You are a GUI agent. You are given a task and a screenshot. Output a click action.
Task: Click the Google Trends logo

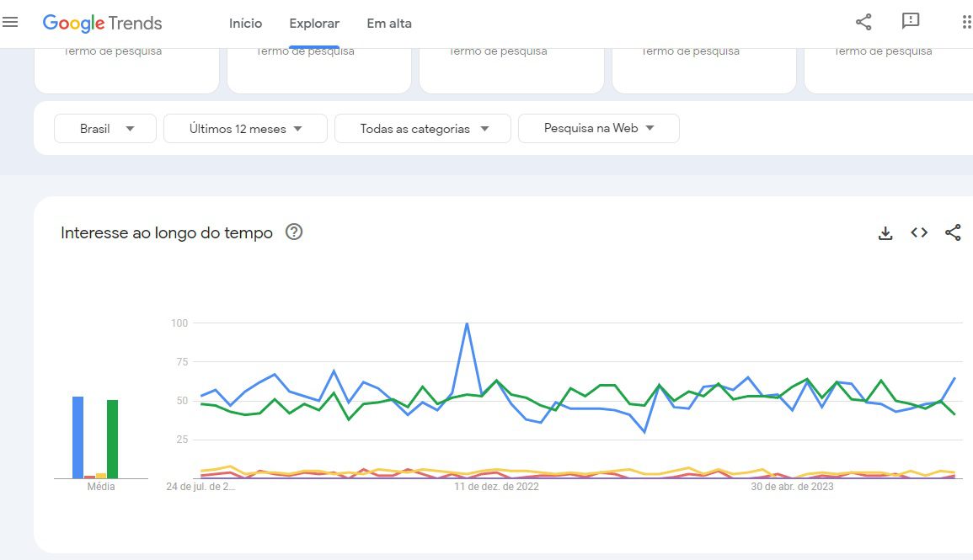tap(102, 24)
